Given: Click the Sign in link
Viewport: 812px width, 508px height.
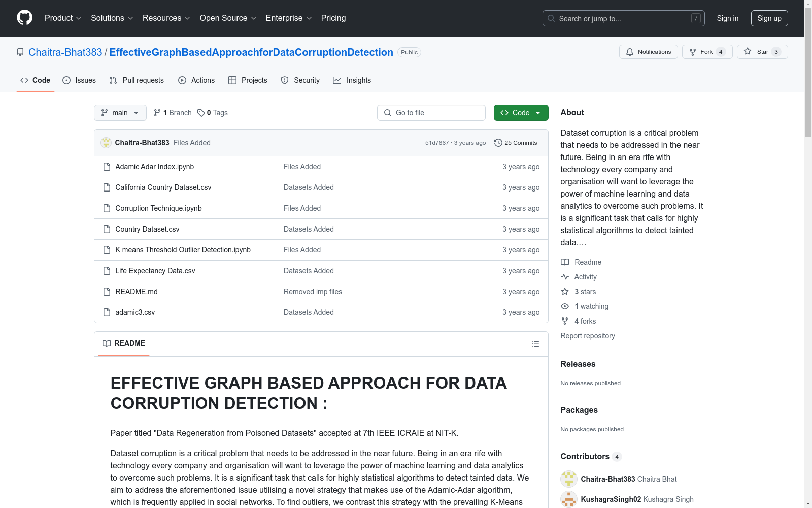Looking at the screenshot, I should [728, 18].
